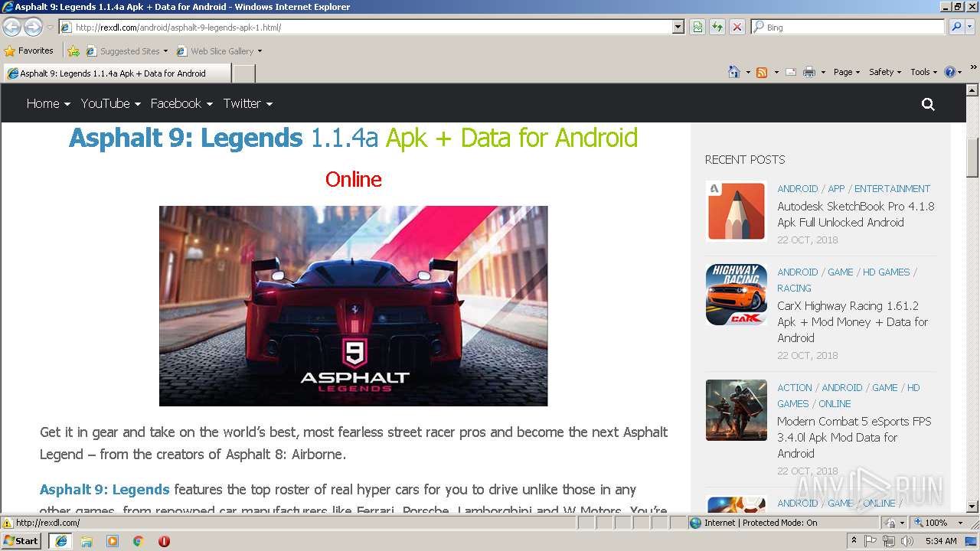Open Tools menu dropdown
This screenshot has width=980, height=551.
click(924, 72)
